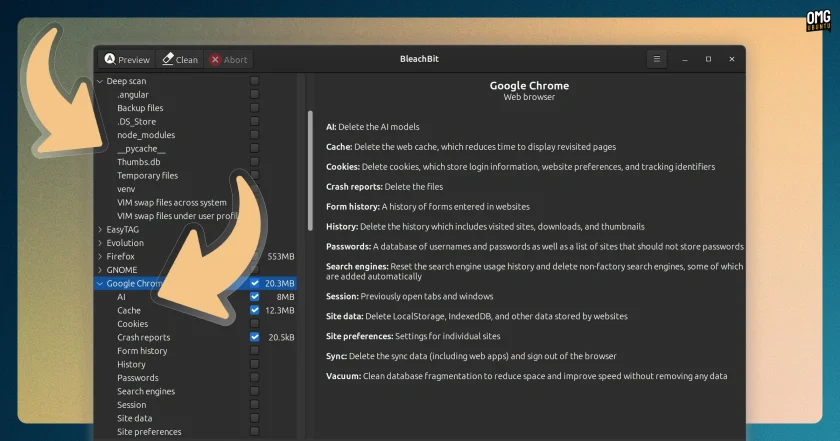
Task: Click the Abort button label
Action: point(236,60)
